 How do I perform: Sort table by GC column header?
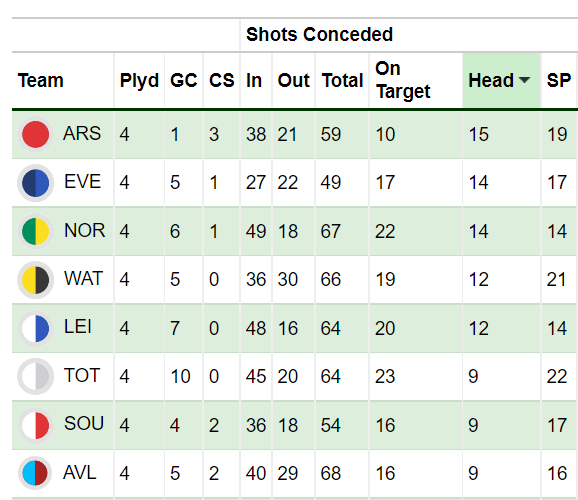click(x=184, y=80)
